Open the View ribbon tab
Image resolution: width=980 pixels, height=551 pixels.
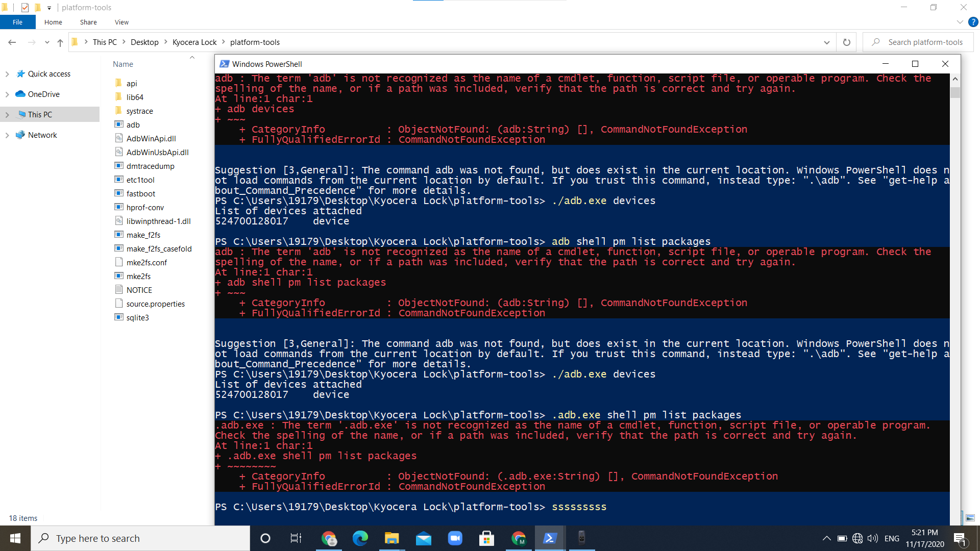pos(121,22)
